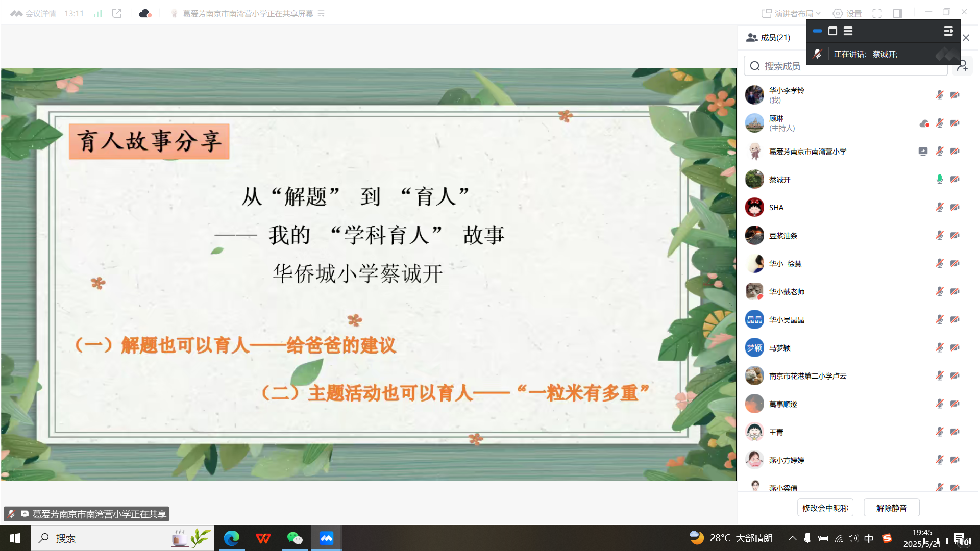This screenshot has width=980, height=551.
Task: Click 蔡诚开's avatar in member list
Action: coord(754,180)
